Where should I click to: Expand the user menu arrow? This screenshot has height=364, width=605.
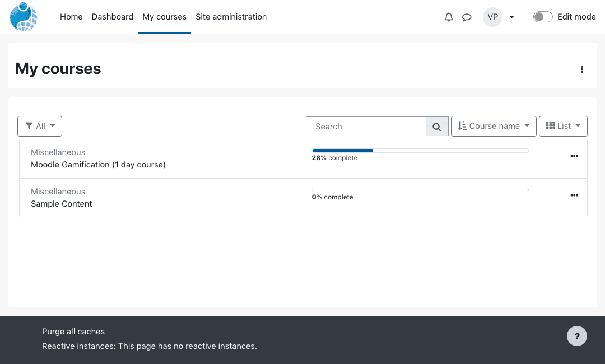coord(511,17)
